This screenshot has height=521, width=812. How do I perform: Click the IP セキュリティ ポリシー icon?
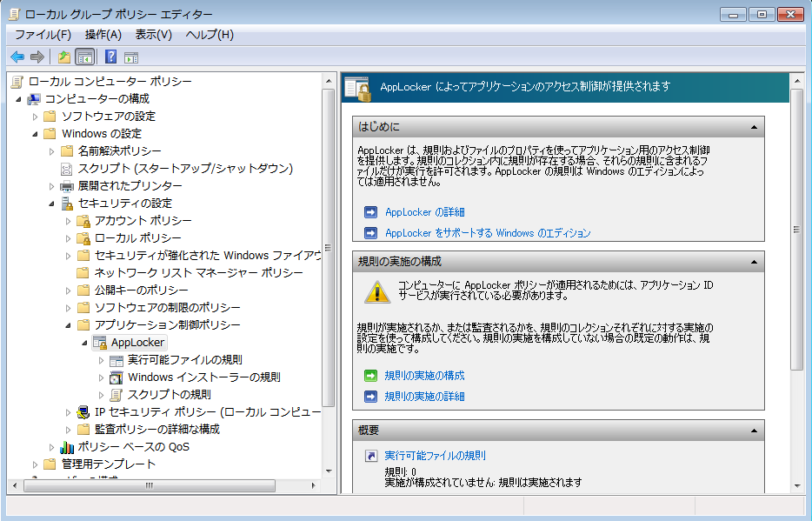83,412
